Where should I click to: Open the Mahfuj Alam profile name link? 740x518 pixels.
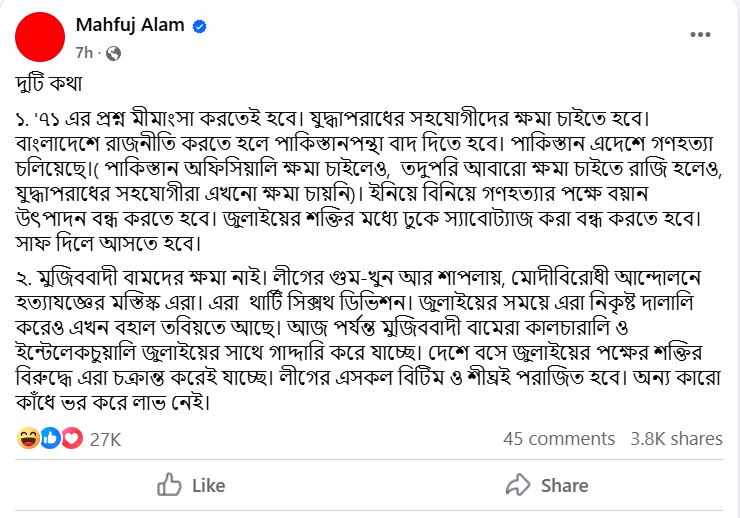(130, 25)
